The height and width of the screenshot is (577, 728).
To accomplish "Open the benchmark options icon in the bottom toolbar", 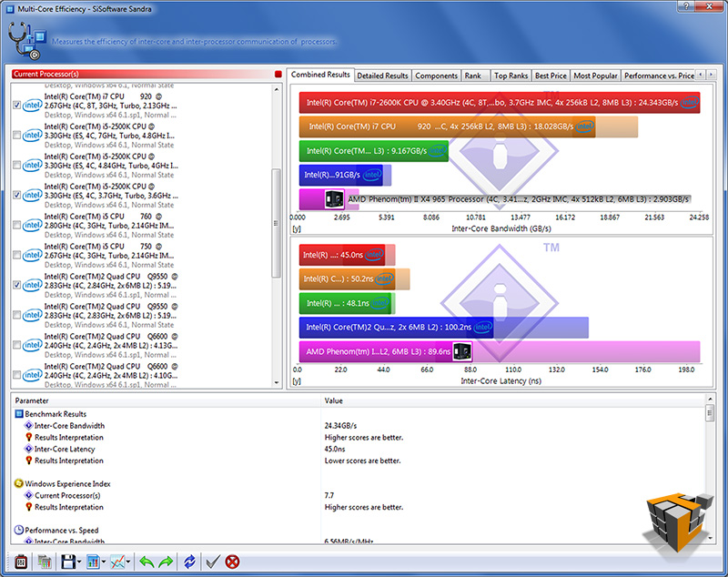I will pos(21,562).
